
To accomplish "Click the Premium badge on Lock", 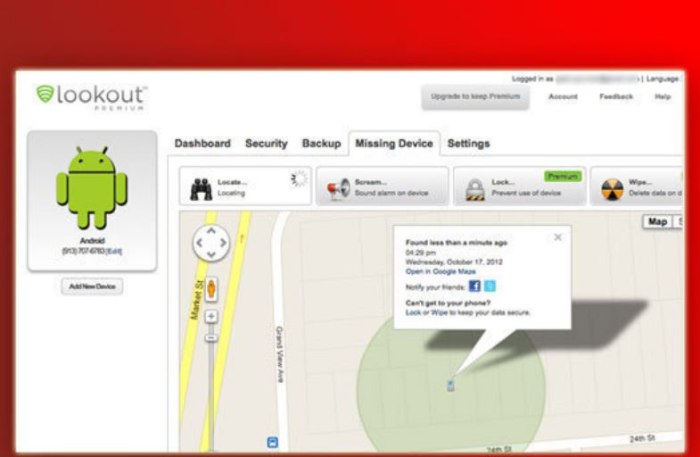I will tap(563, 176).
